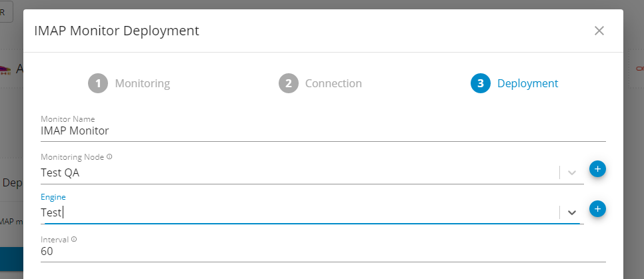Click the step 3 circle icon

pos(480,83)
